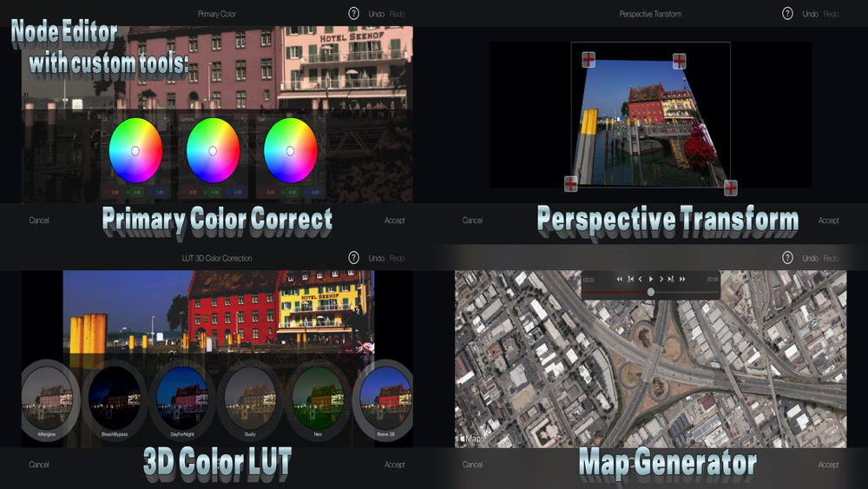Select the top-left perspective corner handle

point(589,59)
